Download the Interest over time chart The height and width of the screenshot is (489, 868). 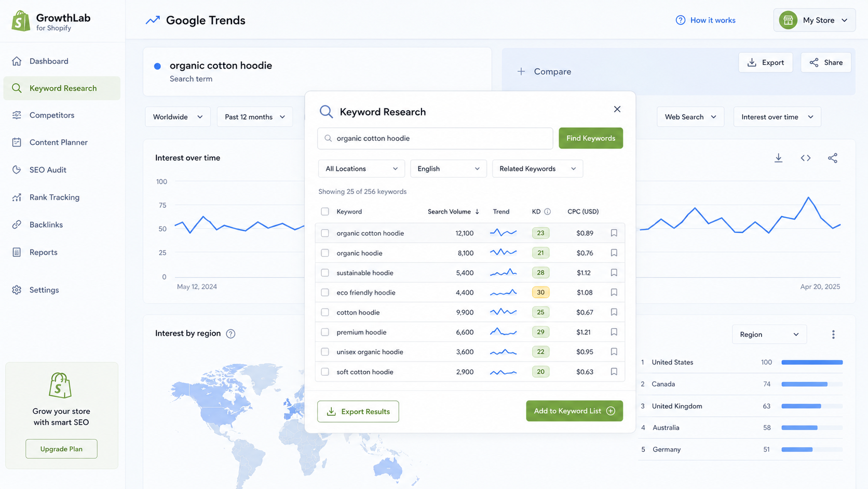(x=778, y=158)
